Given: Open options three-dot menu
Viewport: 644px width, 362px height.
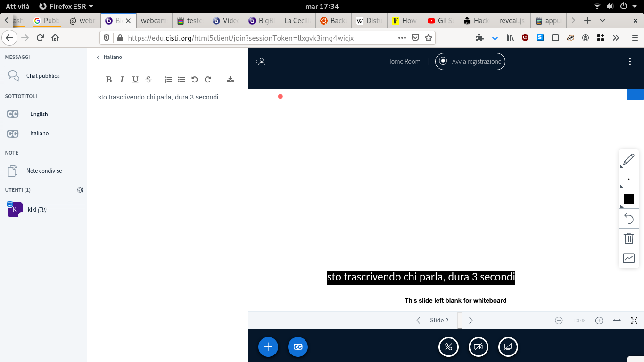Looking at the screenshot, I should pos(630,61).
